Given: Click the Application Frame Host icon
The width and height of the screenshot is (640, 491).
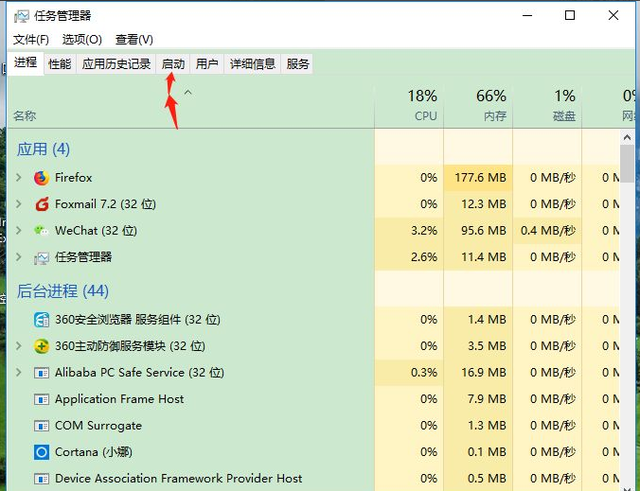Looking at the screenshot, I should (x=41, y=399).
